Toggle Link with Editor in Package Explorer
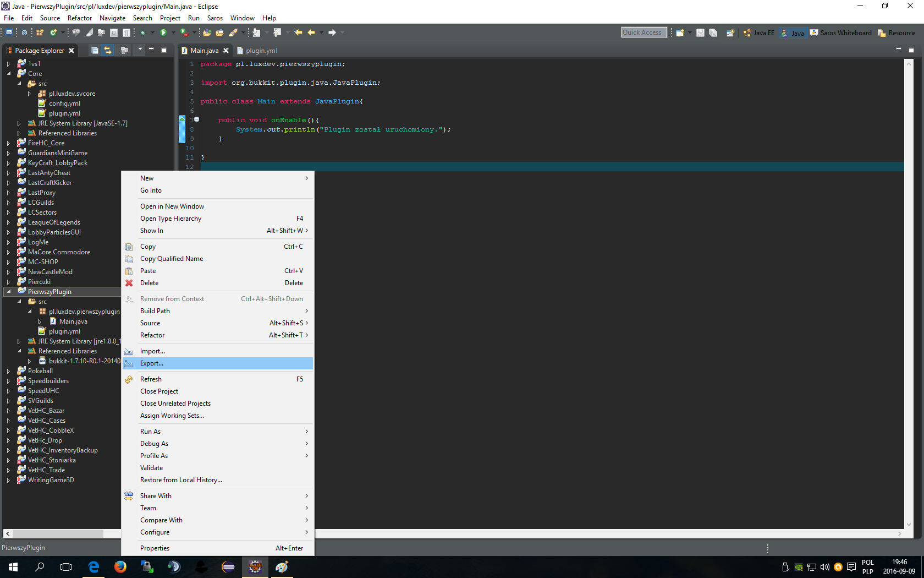The image size is (924, 578). tap(108, 50)
